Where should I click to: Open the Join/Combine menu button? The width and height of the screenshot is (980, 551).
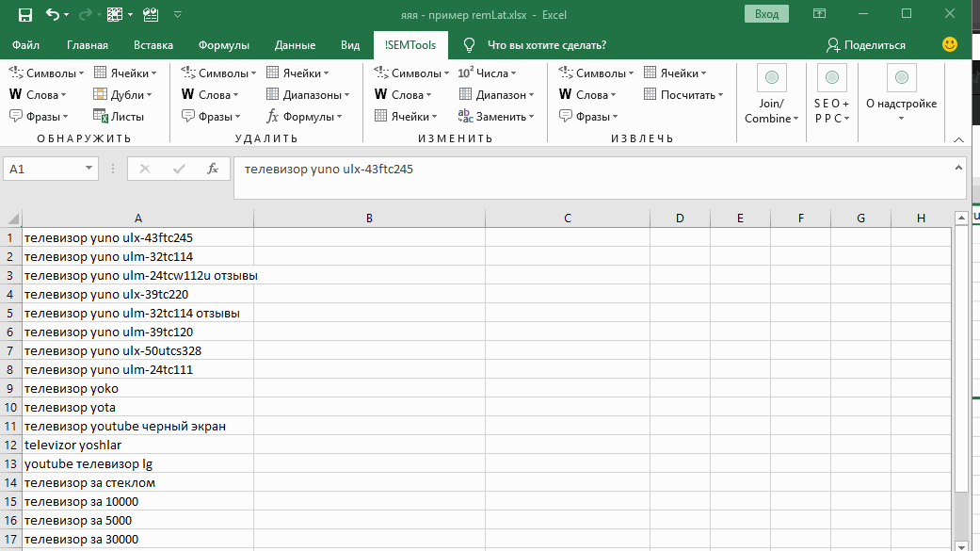tap(771, 94)
